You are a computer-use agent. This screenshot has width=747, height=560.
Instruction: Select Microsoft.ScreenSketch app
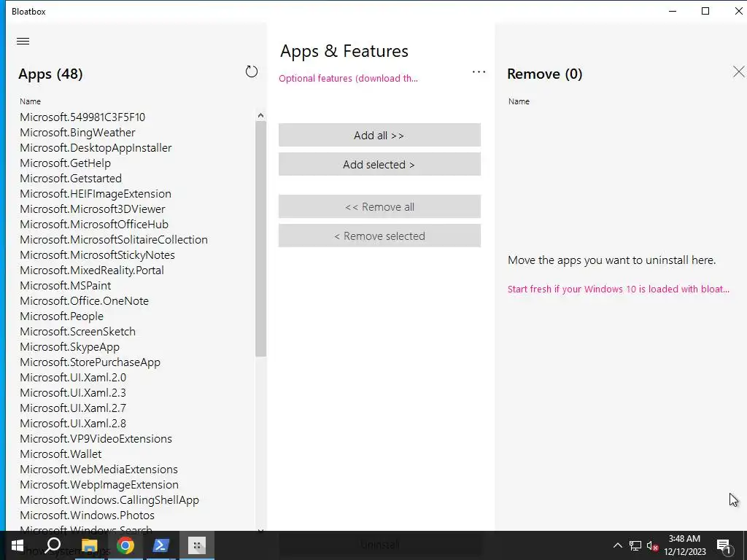click(x=77, y=332)
